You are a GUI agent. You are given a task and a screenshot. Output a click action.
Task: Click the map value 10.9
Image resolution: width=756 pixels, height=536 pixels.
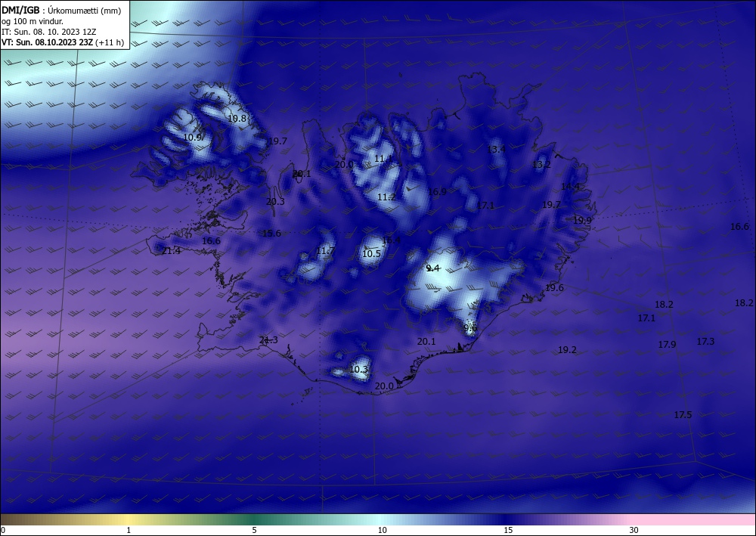click(192, 138)
